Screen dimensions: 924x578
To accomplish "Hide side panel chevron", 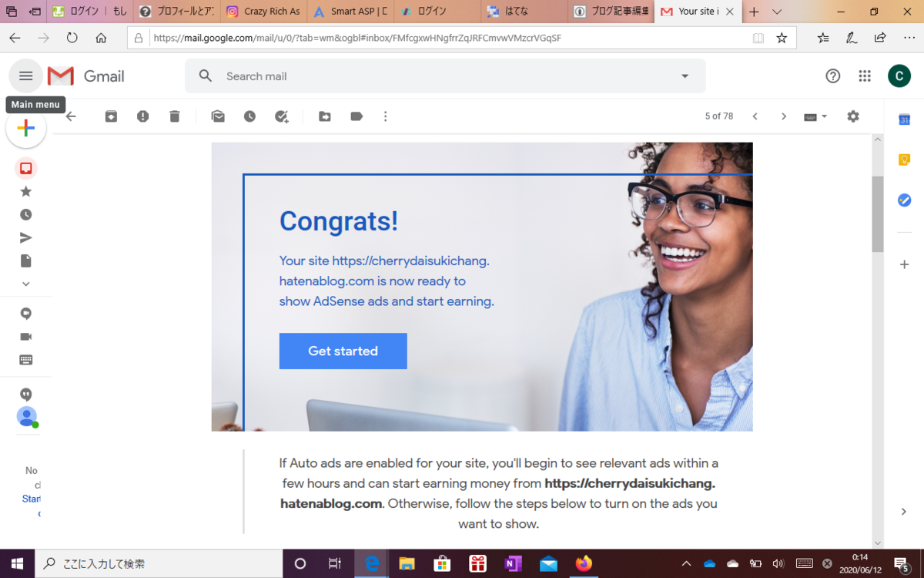I will pos(905,512).
